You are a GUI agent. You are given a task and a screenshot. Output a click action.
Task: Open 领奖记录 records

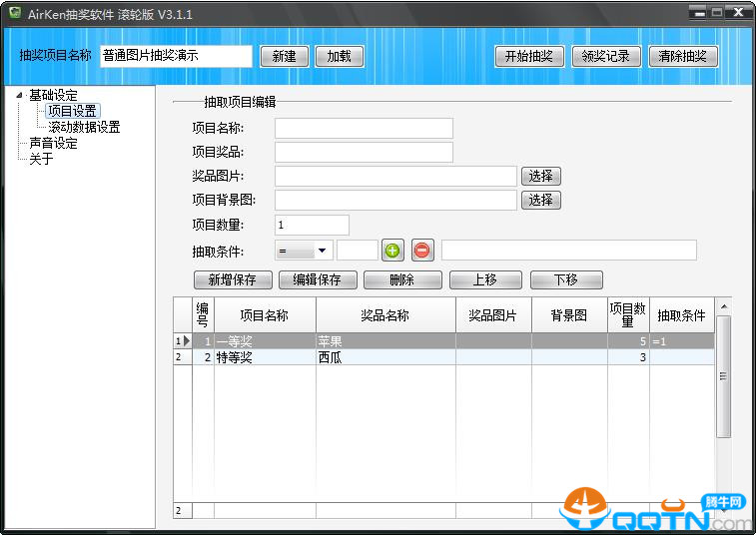pos(606,56)
